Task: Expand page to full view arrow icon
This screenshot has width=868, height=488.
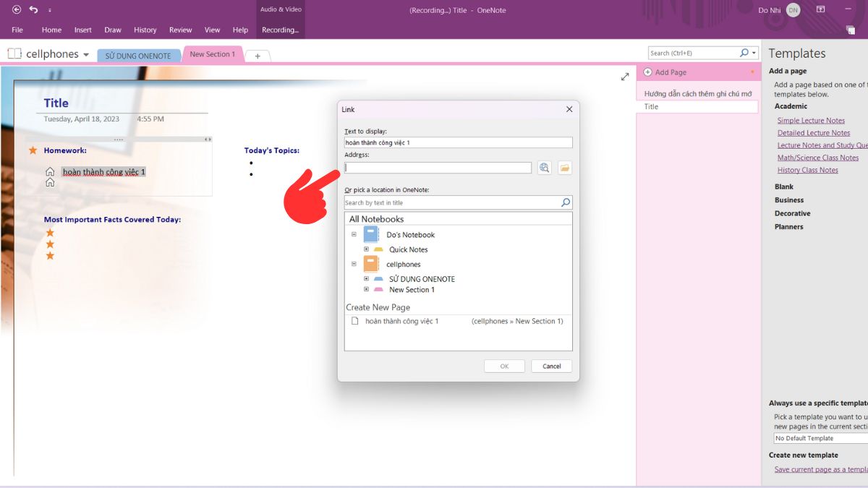Action: pyautogui.click(x=625, y=77)
